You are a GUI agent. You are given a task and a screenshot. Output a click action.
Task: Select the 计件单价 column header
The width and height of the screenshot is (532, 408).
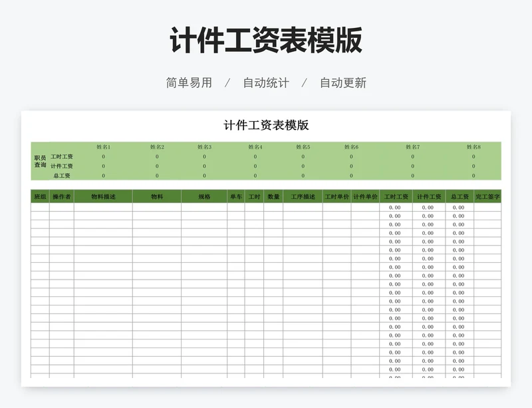coord(365,196)
